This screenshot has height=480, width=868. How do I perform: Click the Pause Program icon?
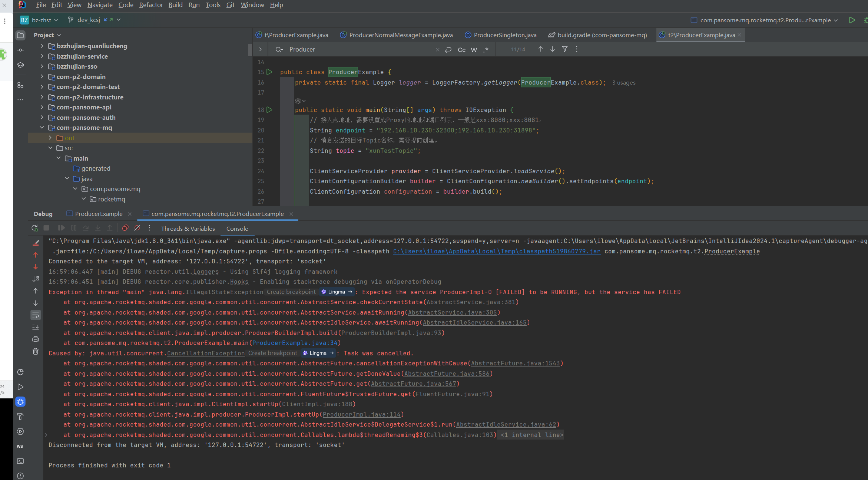(x=74, y=228)
